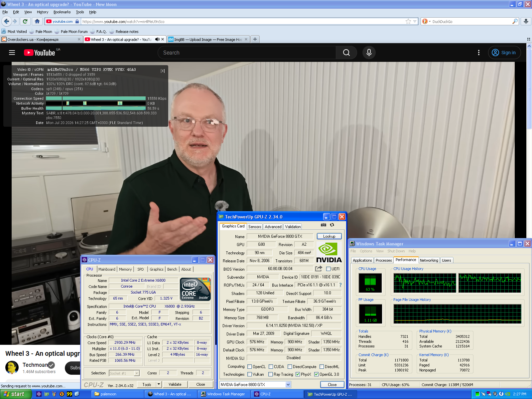Toggle OpenGL 3.0 checkbox
The image size is (532, 399).
click(x=317, y=374)
